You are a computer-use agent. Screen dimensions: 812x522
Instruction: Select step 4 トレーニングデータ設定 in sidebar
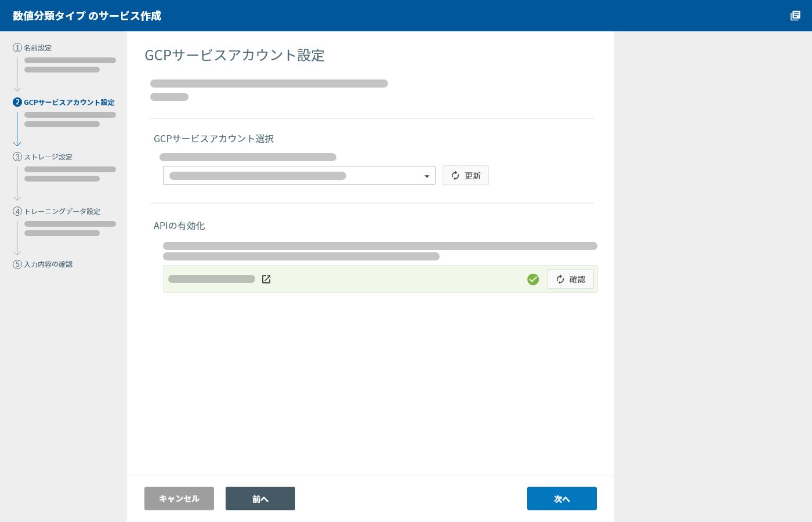(57, 211)
